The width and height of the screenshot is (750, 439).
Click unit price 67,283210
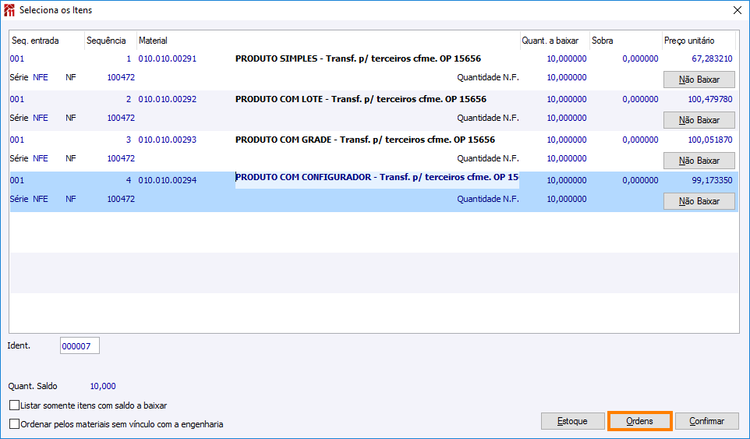[x=712, y=59]
